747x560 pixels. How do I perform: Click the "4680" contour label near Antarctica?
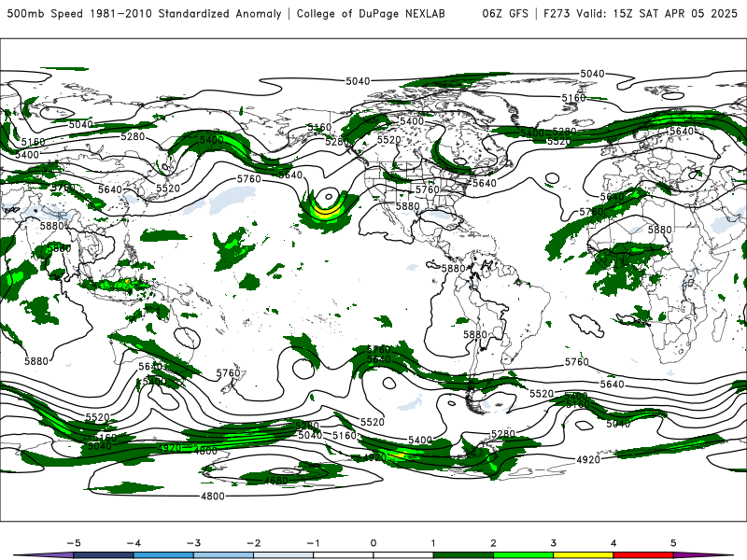pyautogui.click(x=275, y=480)
